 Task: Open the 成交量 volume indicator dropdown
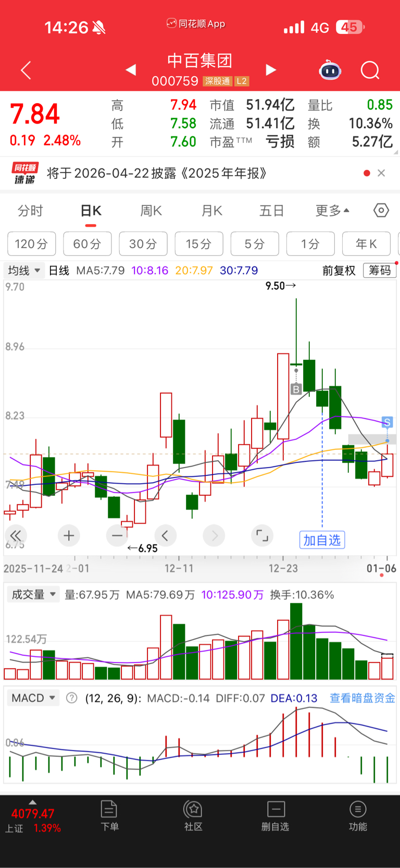tap(33, 595)
